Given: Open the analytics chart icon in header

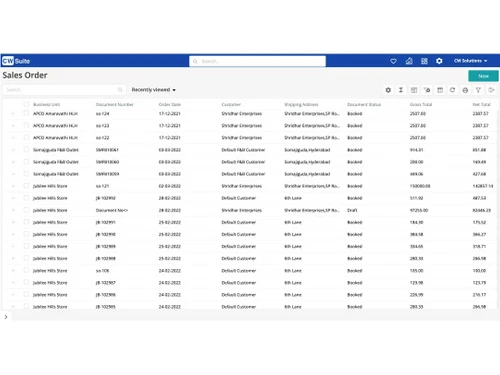Looking at the screenshot, I should click(x=409, y=61).
